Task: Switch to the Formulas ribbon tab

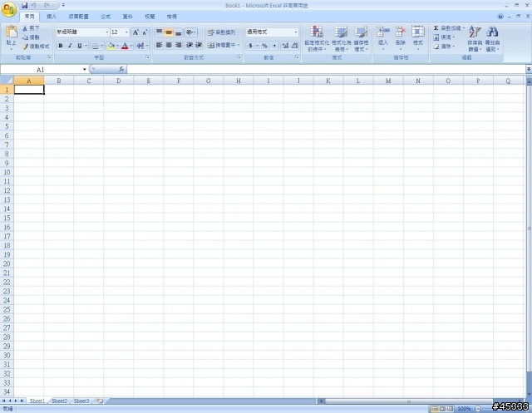Action: [x=106, y=17]
